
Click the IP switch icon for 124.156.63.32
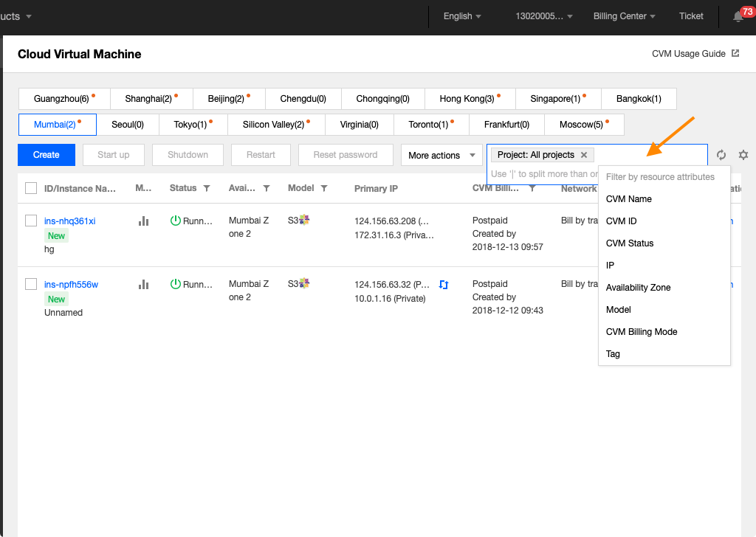(x=444, y=285)
